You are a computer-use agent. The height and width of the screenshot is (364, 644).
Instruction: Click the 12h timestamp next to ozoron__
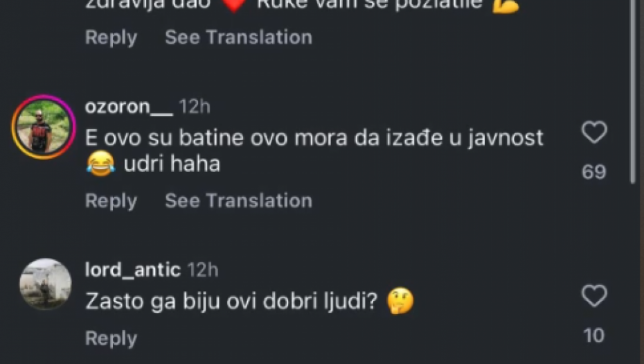tap(195, 107)
